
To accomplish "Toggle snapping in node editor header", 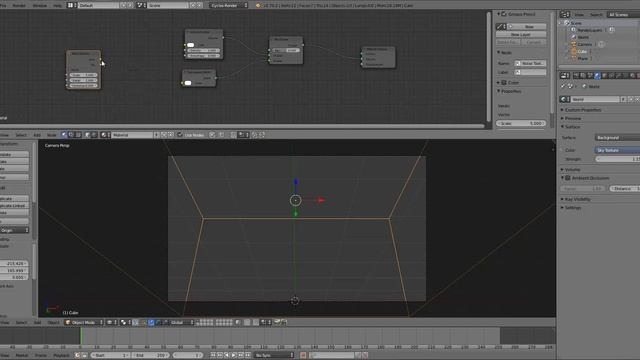I will (233, 135).
